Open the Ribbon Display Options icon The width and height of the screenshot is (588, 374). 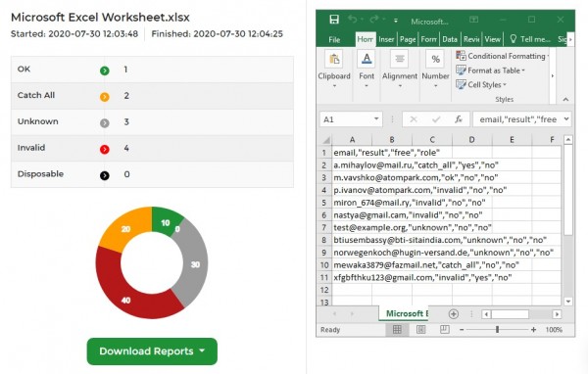[x=474, y=20]
